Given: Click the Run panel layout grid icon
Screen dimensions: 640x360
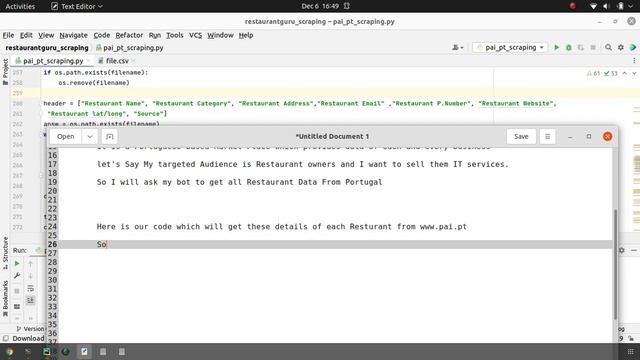Looking at the screenshot, I should (x=17, y=306).
